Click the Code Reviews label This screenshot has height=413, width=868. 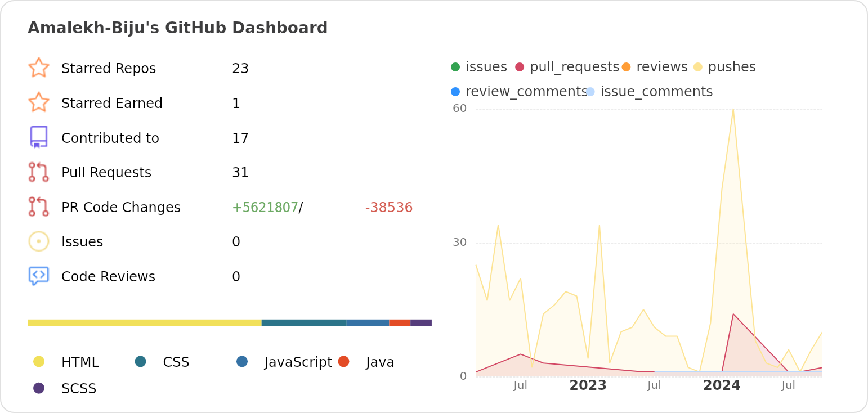coord(108,277)
